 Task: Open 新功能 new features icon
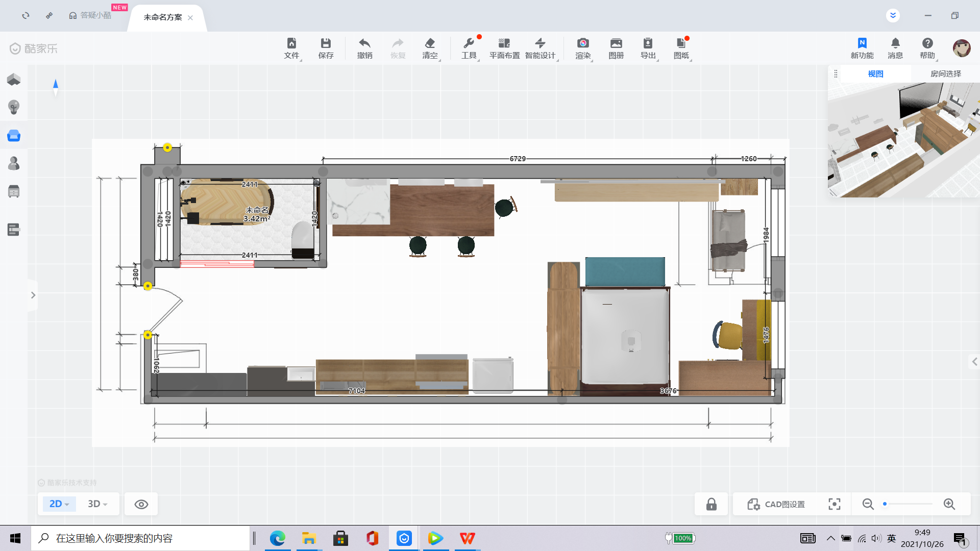point(862,48)
